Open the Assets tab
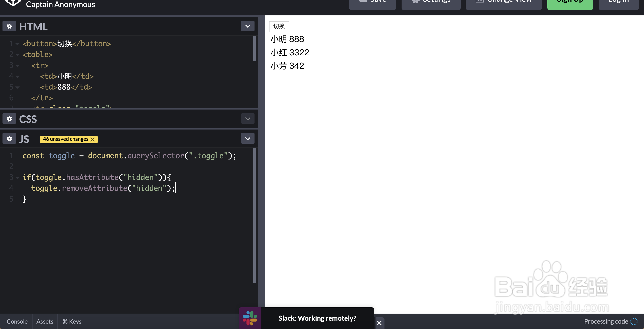Screen dimensions: 644x329 click(45, 322)
